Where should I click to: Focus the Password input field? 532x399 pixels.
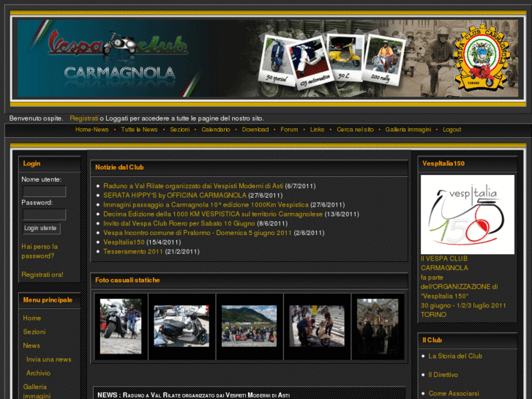tap(44, 215)
